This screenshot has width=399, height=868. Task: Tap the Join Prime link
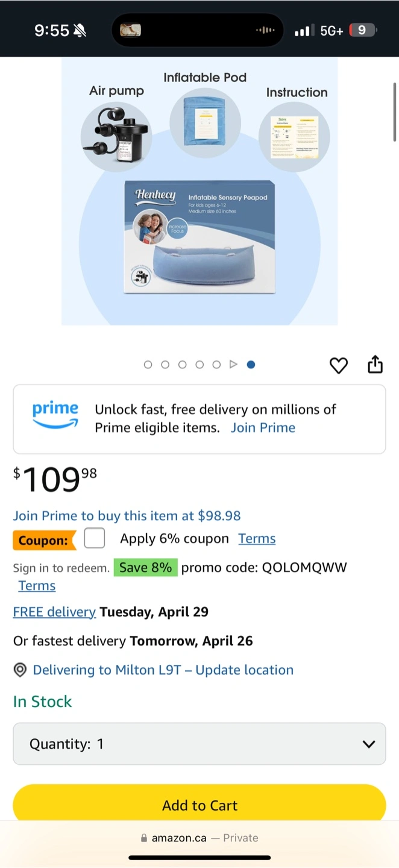click(263, 428)
